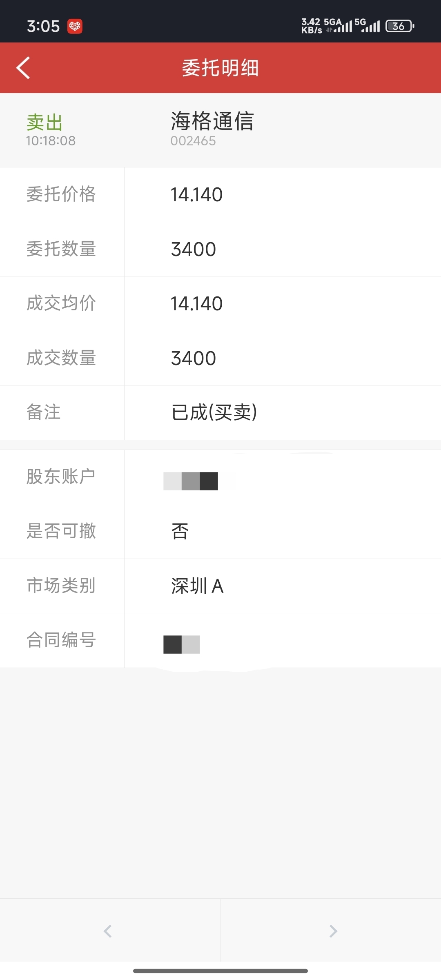Select the 委托数量 value 3400
Screen dimensions: 441x980
coord(194,249)
